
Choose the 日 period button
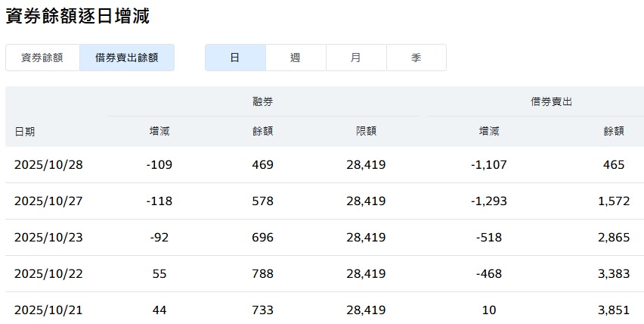[235, 58]
